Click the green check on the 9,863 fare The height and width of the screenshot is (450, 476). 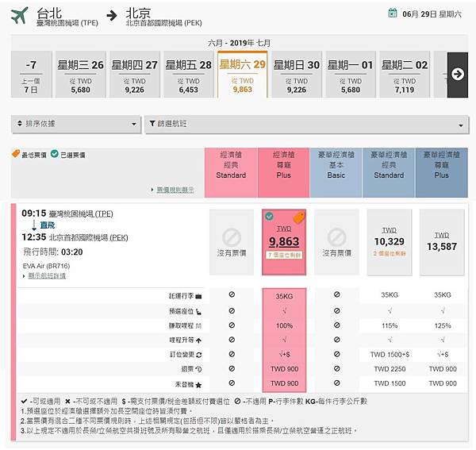click(269, 216)
